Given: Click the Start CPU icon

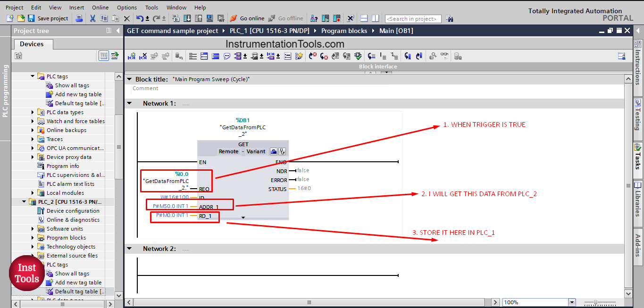Looking at the screenshot, I should [326, 18].
